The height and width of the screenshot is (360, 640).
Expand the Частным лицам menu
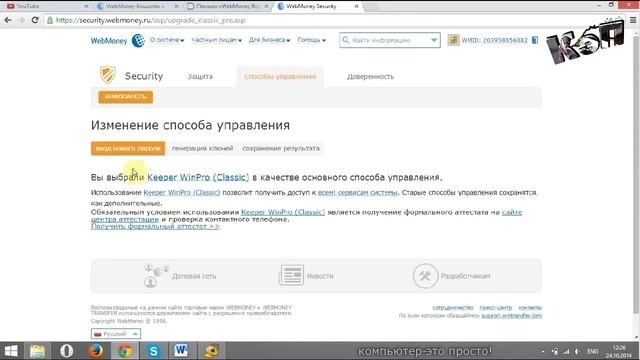(216, 40)
